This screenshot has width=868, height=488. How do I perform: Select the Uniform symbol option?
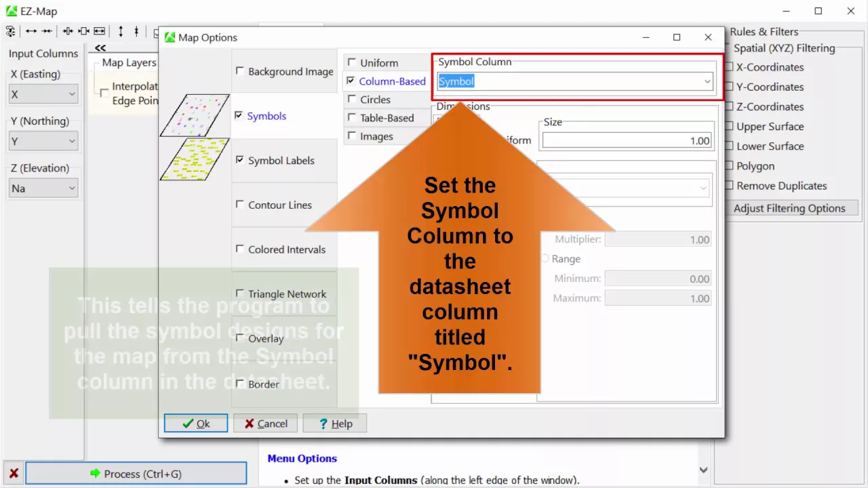tap(351, 62)
